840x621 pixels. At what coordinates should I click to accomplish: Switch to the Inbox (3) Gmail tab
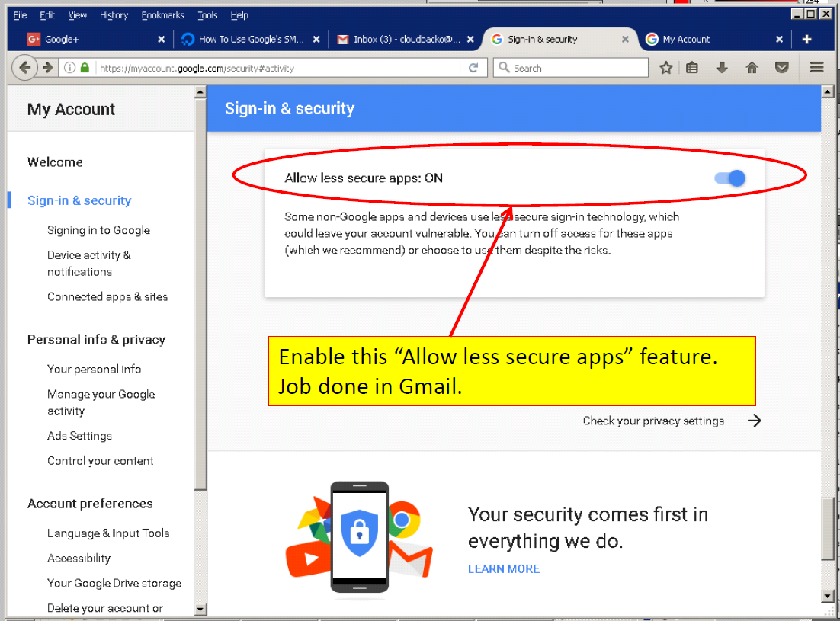[406, 39]
